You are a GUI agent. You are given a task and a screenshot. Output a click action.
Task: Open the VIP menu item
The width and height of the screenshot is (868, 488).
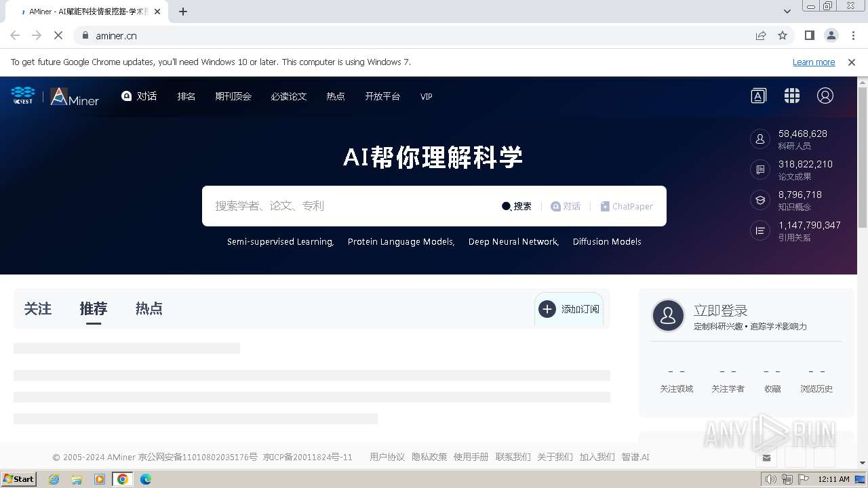(427, 96)
